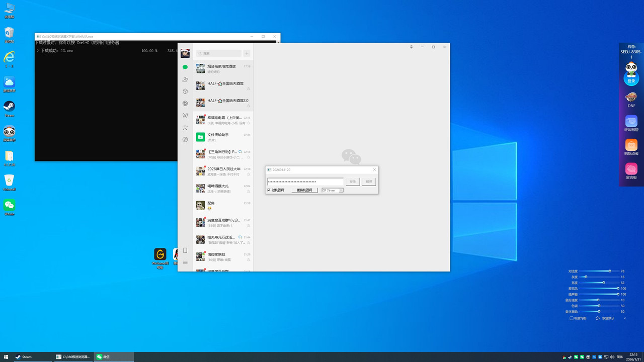Click the phone icon at WeChat sidebar bottom
Image resolution: width=644 pixels, height=362 pixels.
tap(185, 250)
